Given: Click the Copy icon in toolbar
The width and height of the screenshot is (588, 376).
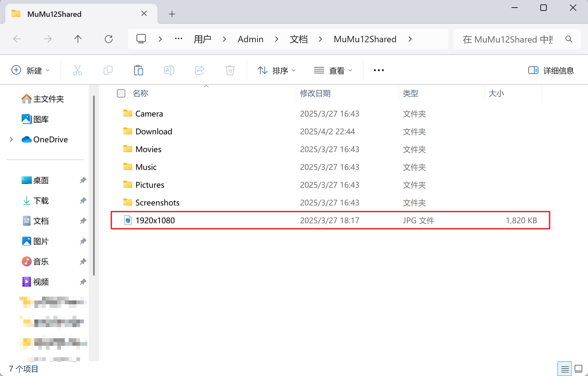Looking at the screenshot, I should click(x=108, y=70).
